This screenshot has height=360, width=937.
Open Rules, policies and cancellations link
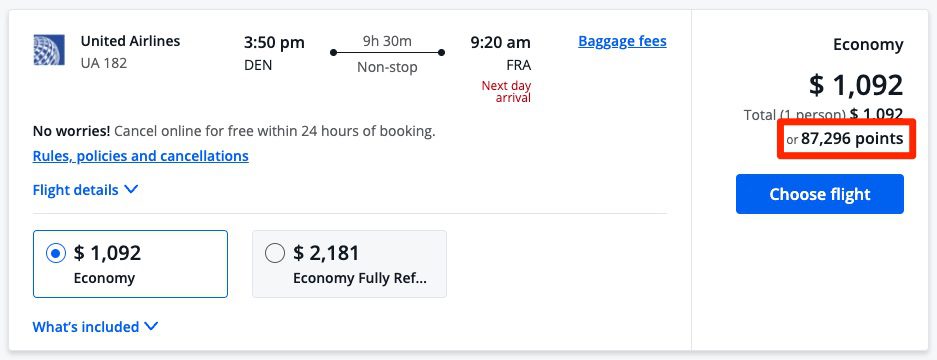pos(140,157)
